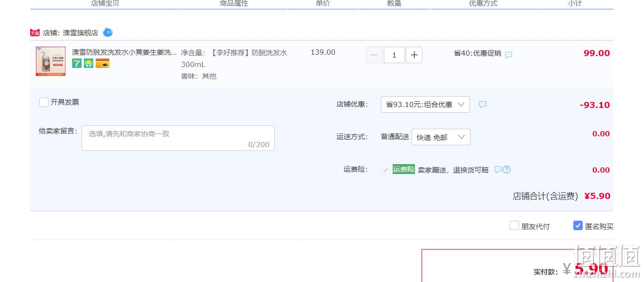The height and width of the screenshot is (282, 644).
Task: Uncheck the 匿名购买 checkbox
Action: pos(578,226)
